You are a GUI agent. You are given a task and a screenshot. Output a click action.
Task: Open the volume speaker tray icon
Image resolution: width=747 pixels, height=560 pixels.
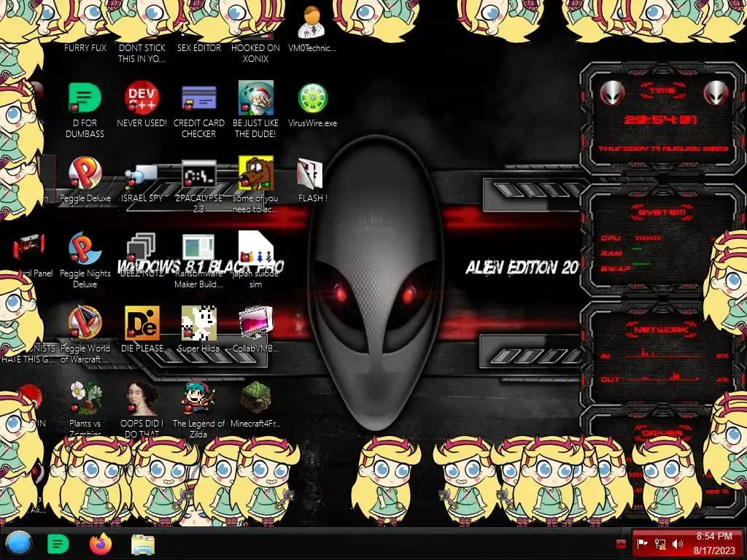pyautogui.click(x=678, y=543)
